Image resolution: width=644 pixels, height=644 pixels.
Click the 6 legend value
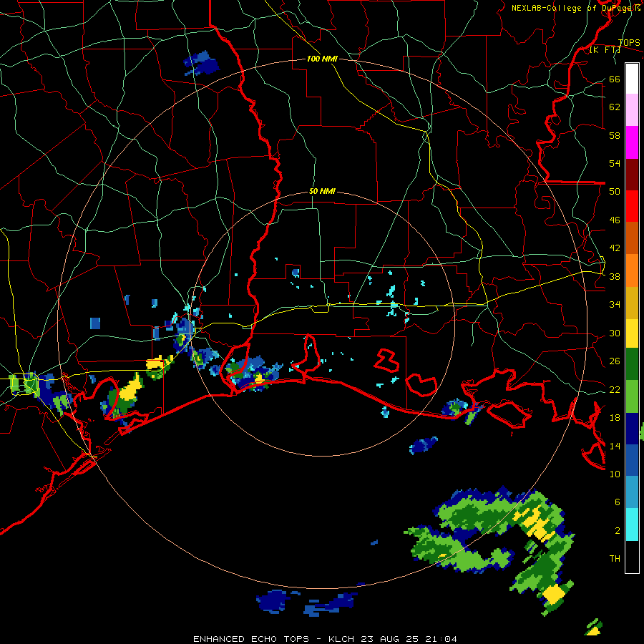coord(618,502)
